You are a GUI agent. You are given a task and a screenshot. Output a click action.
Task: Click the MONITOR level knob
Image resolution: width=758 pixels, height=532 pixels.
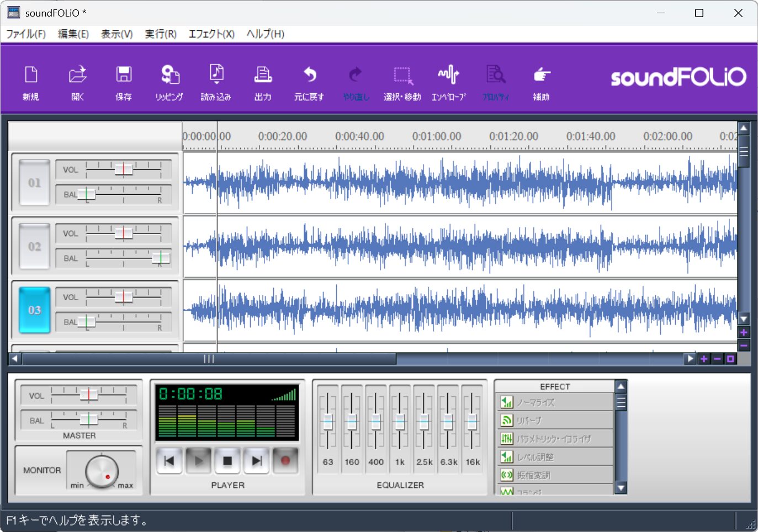click(102, 471)
